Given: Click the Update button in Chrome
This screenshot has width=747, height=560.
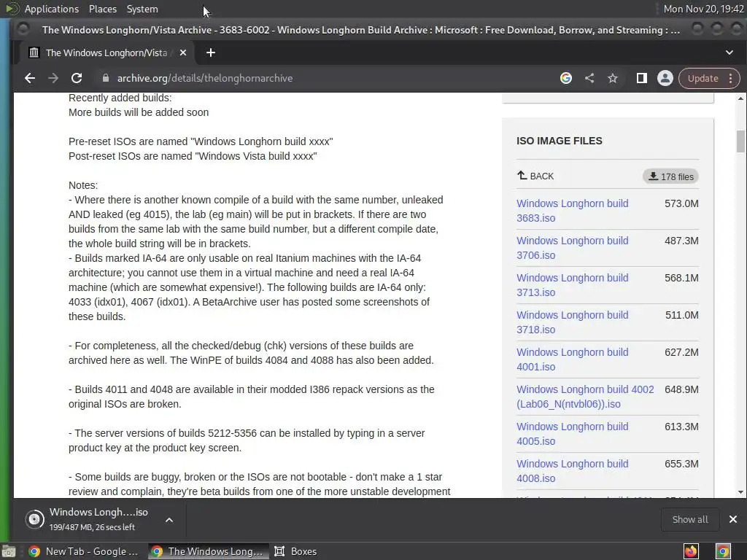Looking at the screenshot, I should (x=703, y=78).
